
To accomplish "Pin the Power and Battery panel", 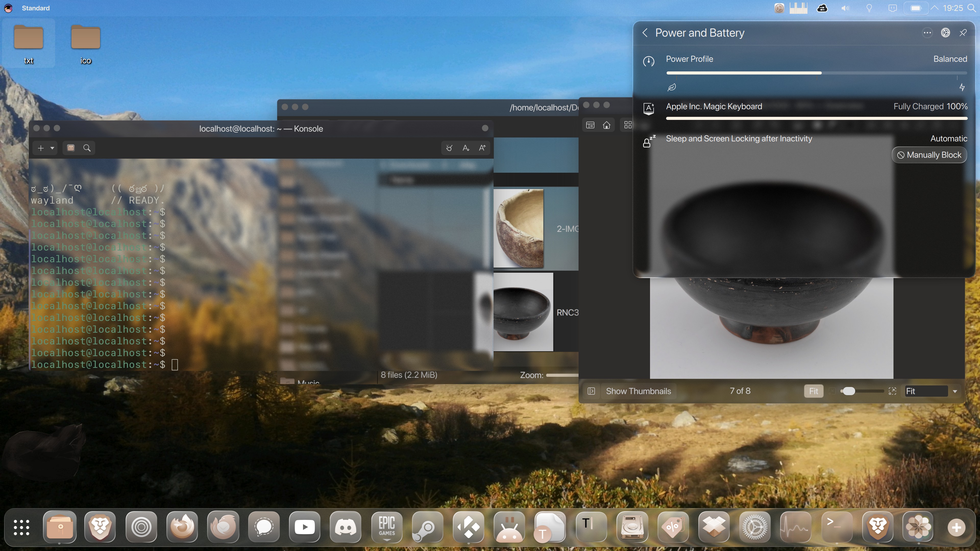I will pos(963,33).
